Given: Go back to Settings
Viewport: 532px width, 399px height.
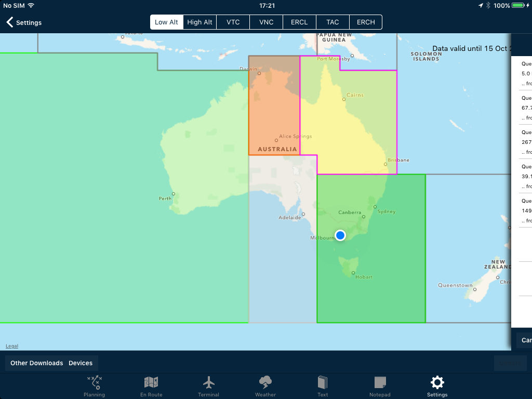Looking at the screenshot, I should pos(24,22).
